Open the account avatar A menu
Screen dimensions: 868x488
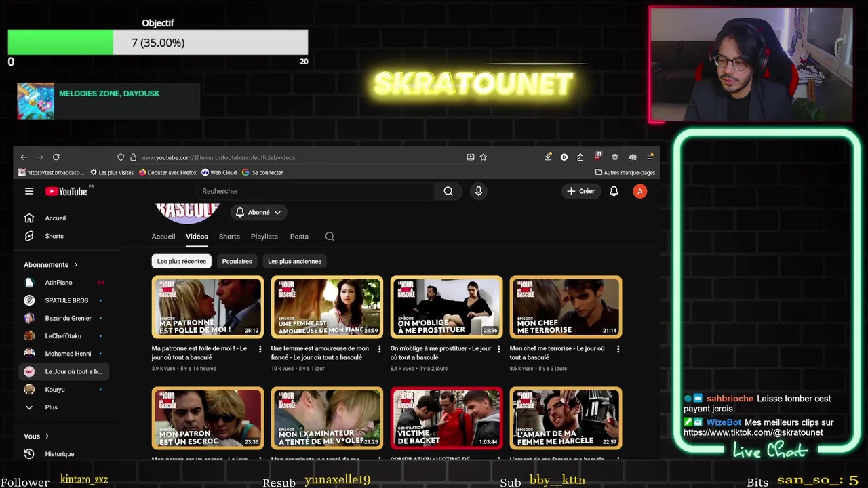639,191
